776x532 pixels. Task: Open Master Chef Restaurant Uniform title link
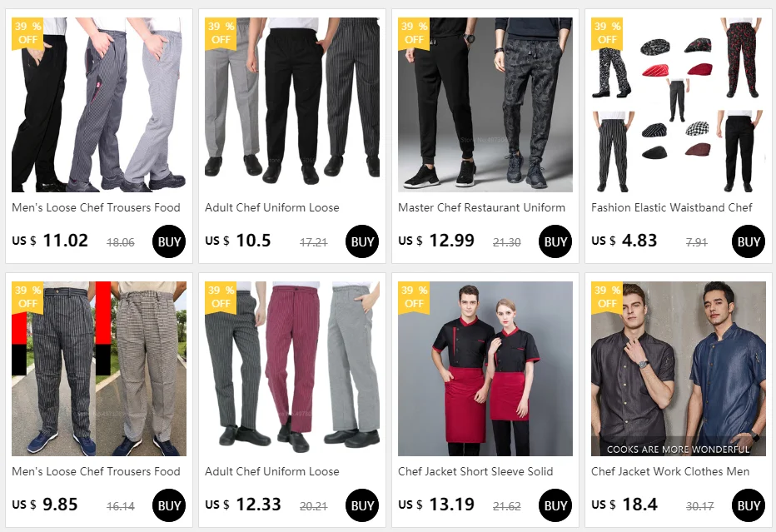pyautogui.click(x=481, y=207)
